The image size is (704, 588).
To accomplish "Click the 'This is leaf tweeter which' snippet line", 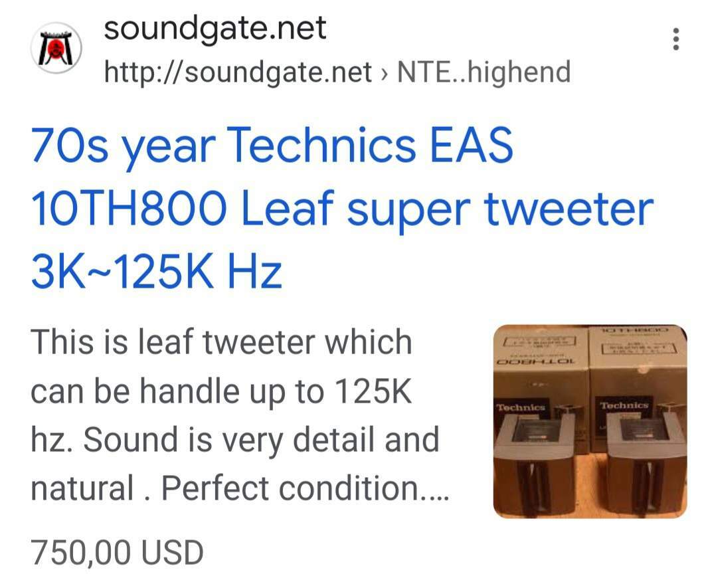I will coord(221,342).
